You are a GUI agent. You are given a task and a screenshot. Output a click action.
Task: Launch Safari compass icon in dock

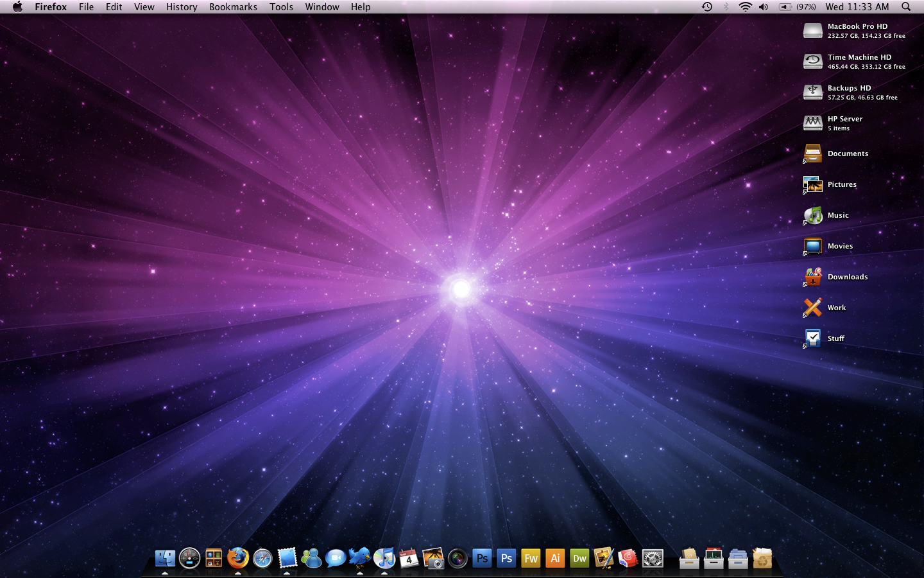point(262,559)
